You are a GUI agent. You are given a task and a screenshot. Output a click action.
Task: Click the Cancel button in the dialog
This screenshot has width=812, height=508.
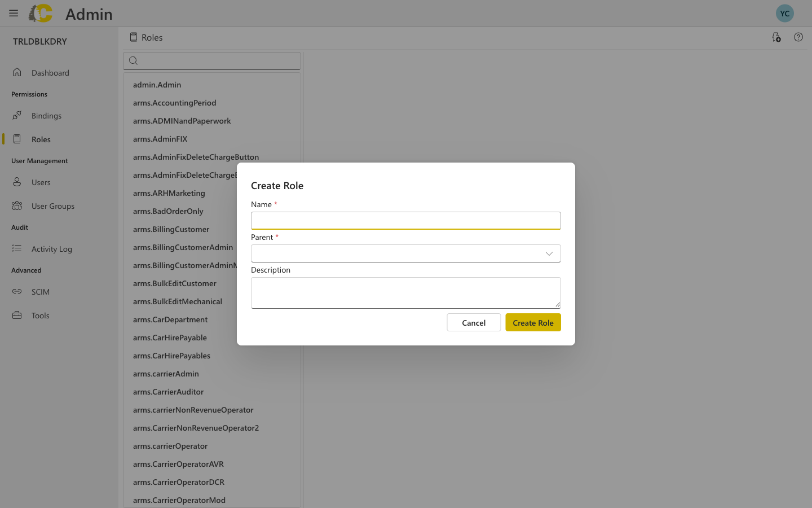(473, 322)
